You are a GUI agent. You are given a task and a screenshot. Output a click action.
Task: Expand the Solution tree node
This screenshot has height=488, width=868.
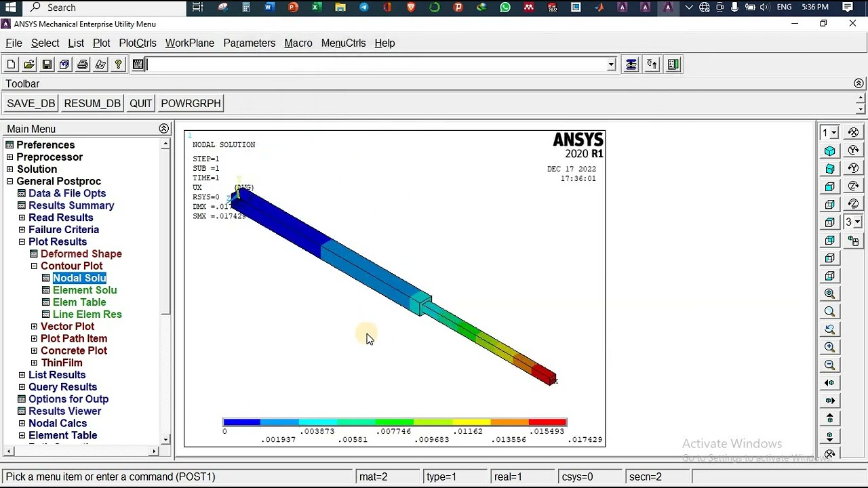point(9,169)
